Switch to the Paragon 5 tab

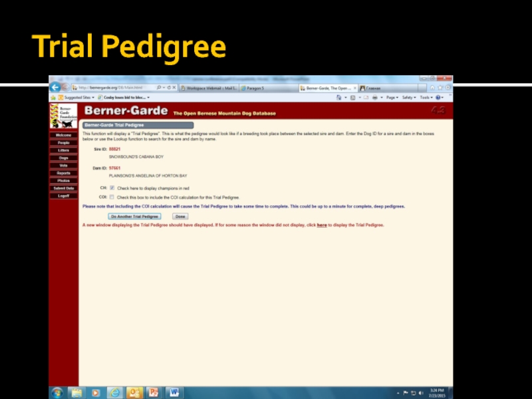coord(269,88)
